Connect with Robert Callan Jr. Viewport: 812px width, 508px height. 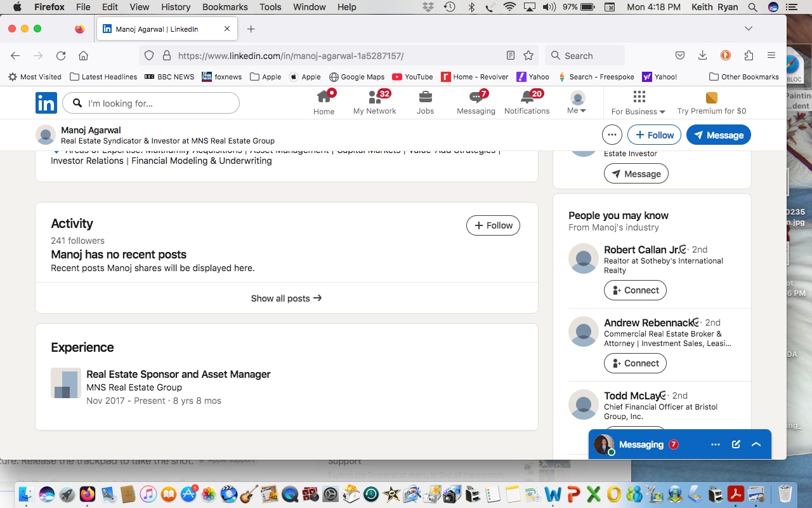(635, 290)
